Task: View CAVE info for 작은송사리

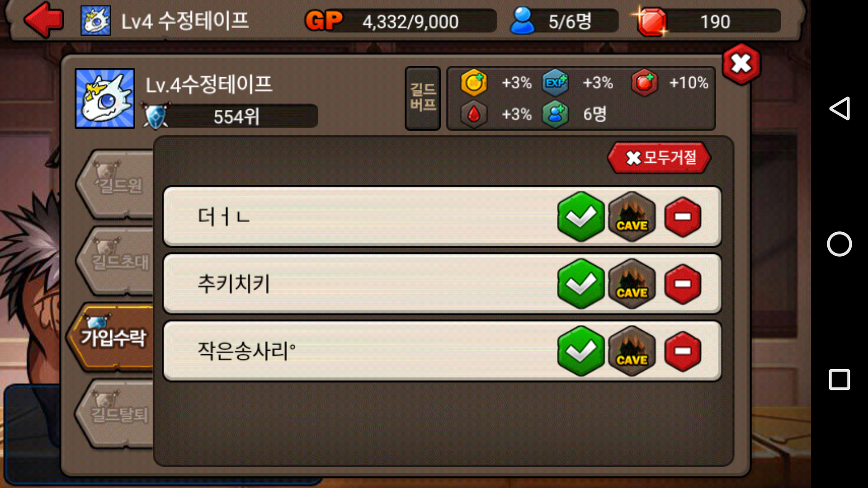Action: pyautogui.click(x=632, y=351)
